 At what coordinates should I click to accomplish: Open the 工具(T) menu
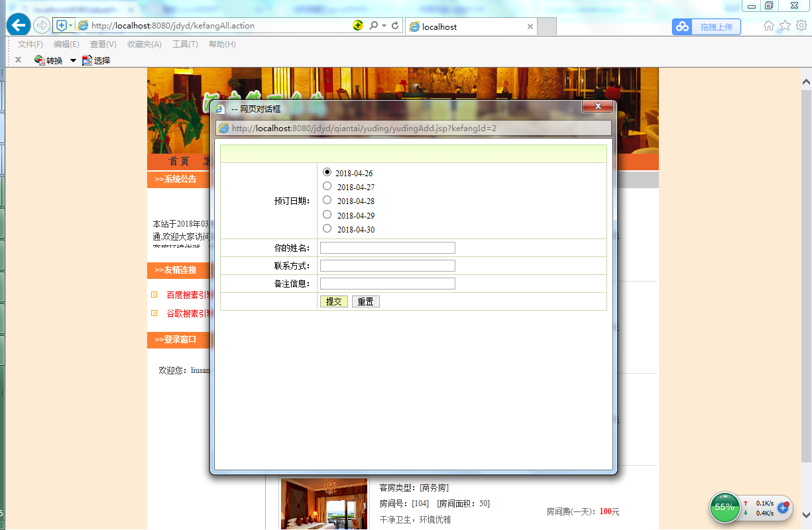[185, 44]
